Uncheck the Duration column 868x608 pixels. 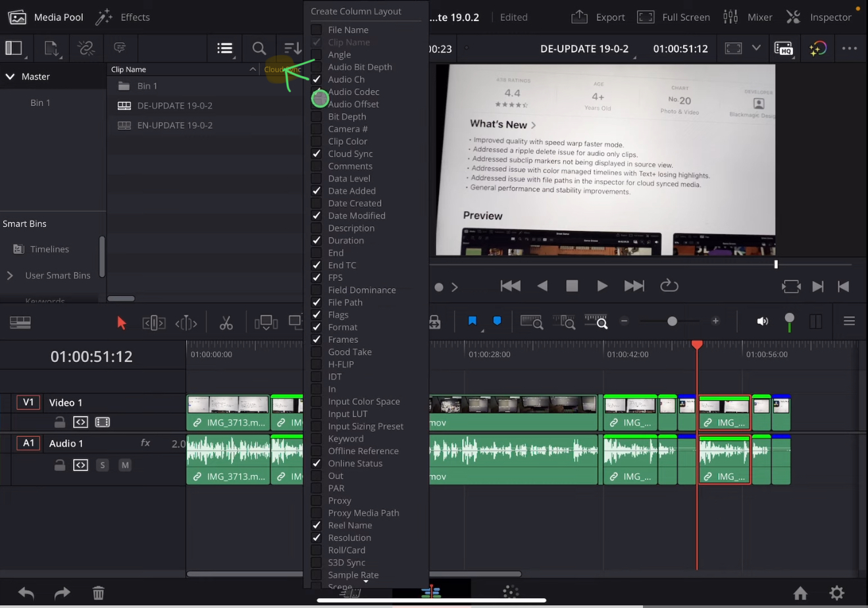(x=317, y=240)
